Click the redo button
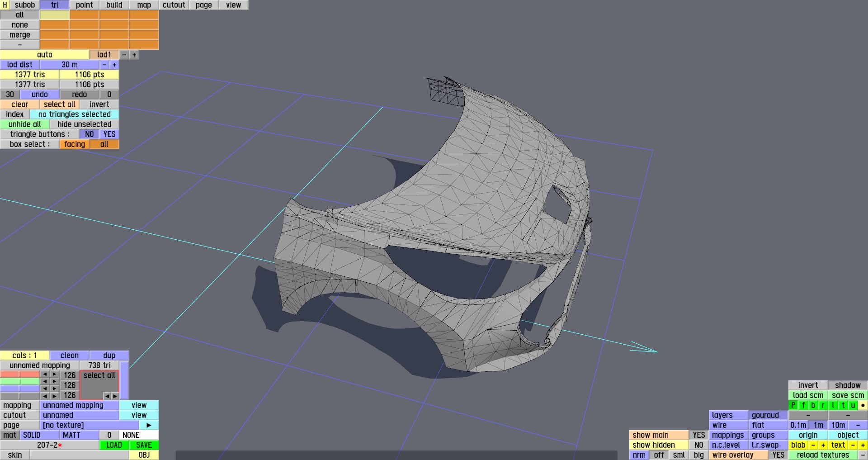 tap(80, 95)
